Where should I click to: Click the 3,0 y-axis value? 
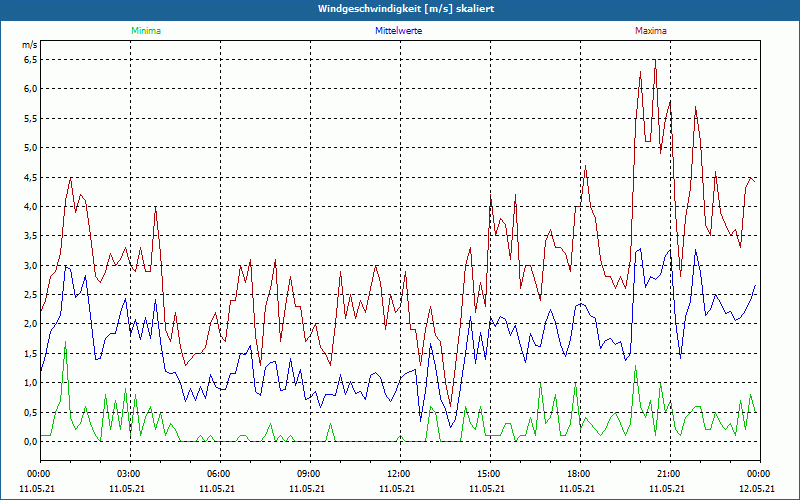coord(31,265)
